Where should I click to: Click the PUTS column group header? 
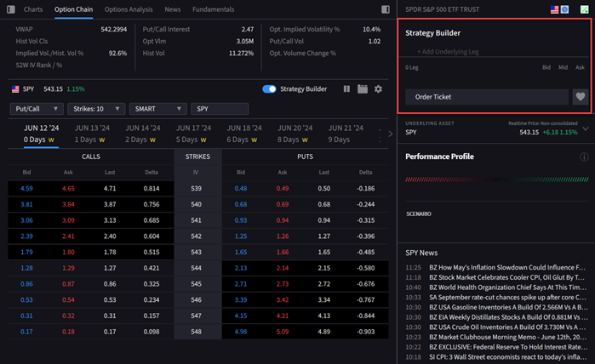point(305,156)
